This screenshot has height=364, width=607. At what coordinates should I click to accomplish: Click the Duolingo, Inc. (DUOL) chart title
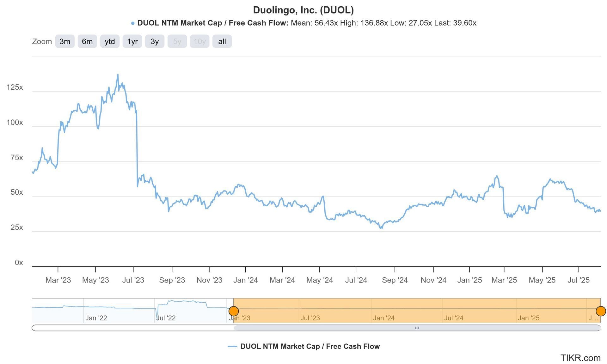point(303,10)
